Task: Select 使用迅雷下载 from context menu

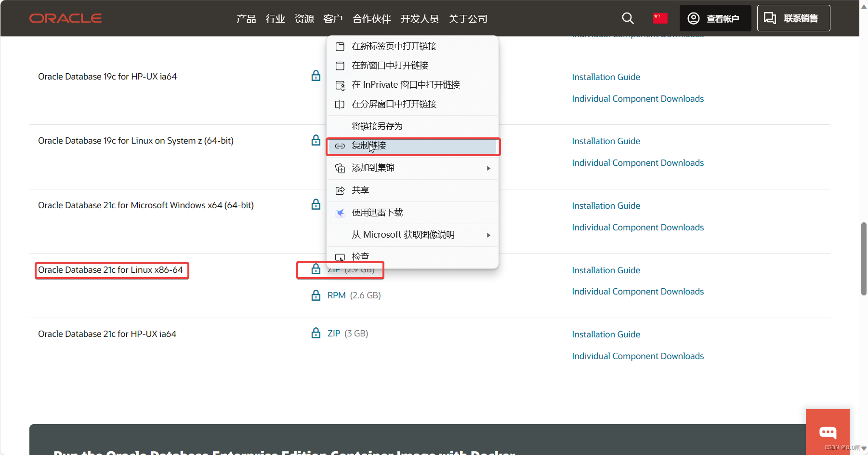Action: tap(377, 212)
